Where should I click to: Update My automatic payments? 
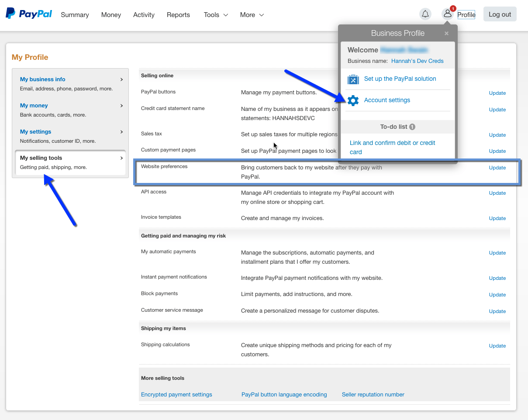coord(497,253)
